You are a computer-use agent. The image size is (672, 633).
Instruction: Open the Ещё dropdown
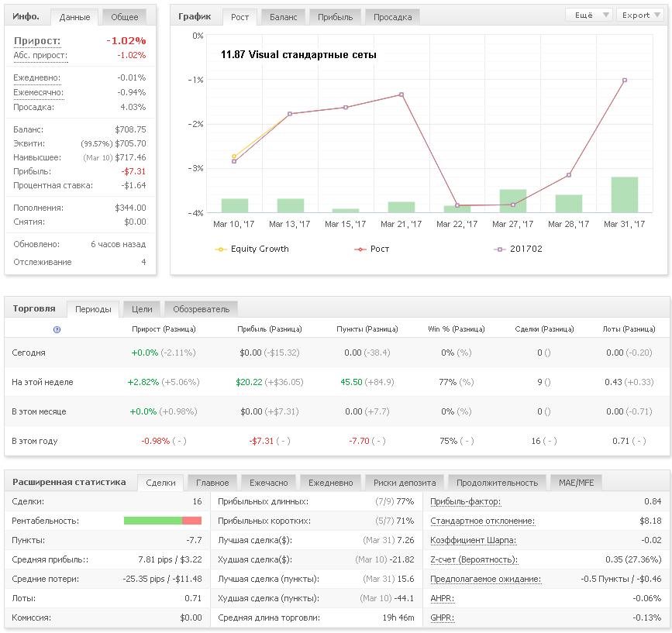click(589, 15)
